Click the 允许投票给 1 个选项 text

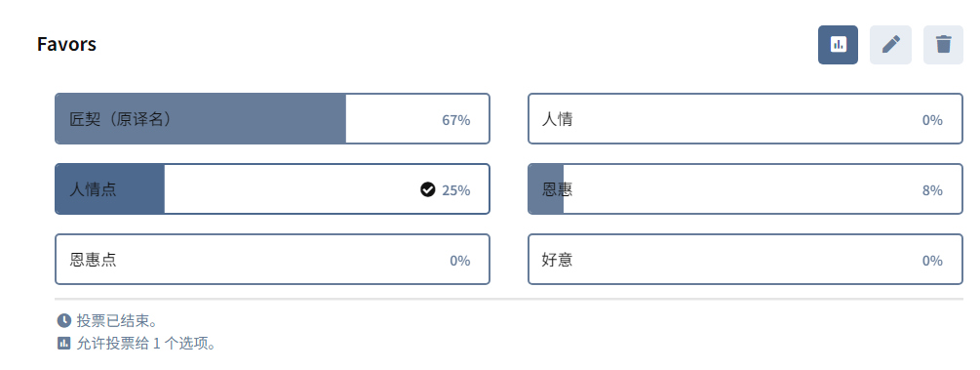click(146, 344)
